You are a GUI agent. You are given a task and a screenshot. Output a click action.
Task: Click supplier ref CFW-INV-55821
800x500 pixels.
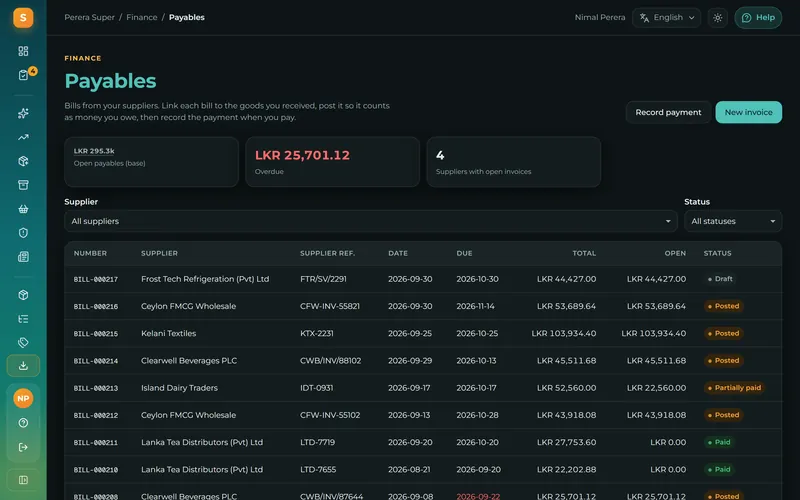pyautogui.click(x=330, y=306)
